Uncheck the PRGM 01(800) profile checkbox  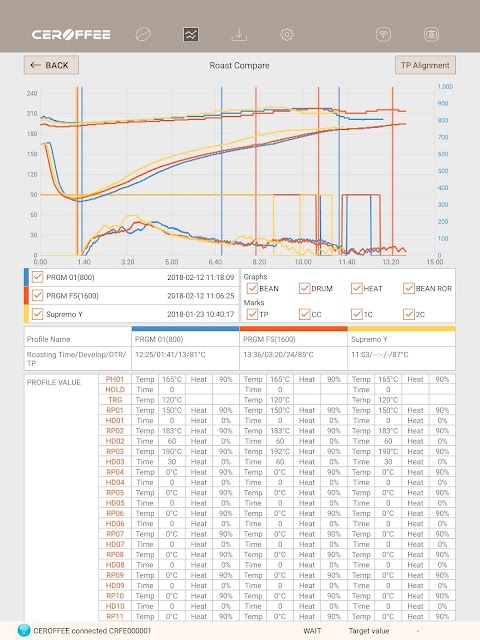point(37,277)
